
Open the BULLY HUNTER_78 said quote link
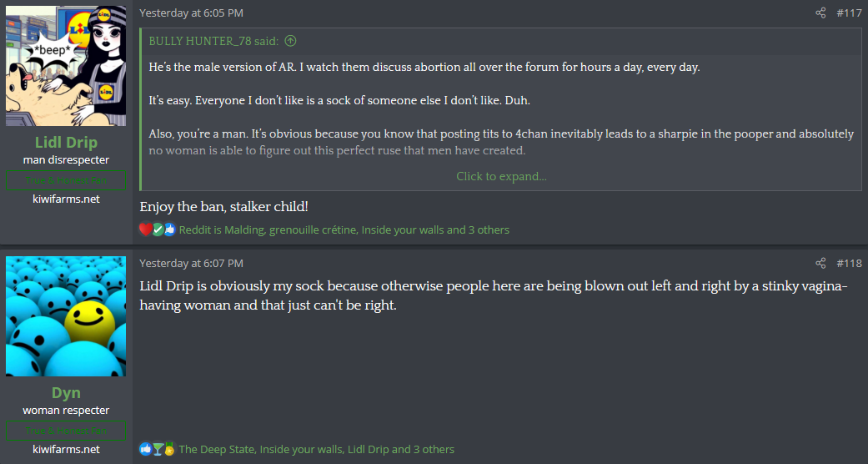pos(213,40)
